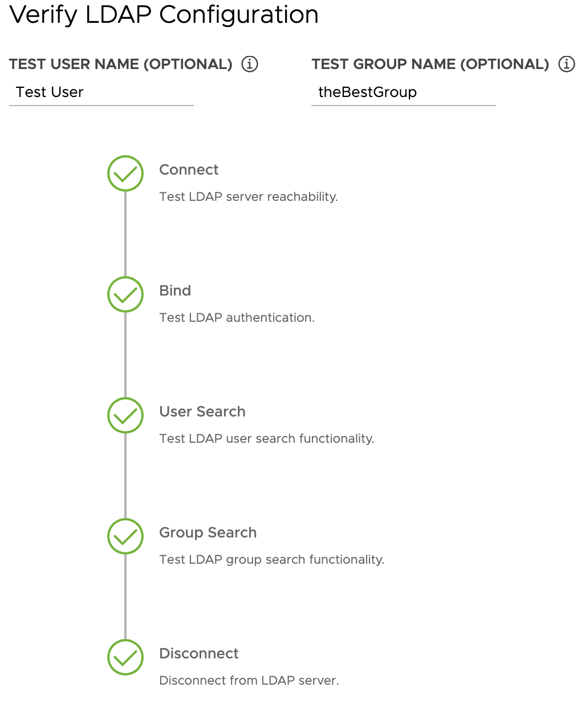Select the text theBestGroup in its field
This screenshot has width=585, height=728.
point(367,92)
